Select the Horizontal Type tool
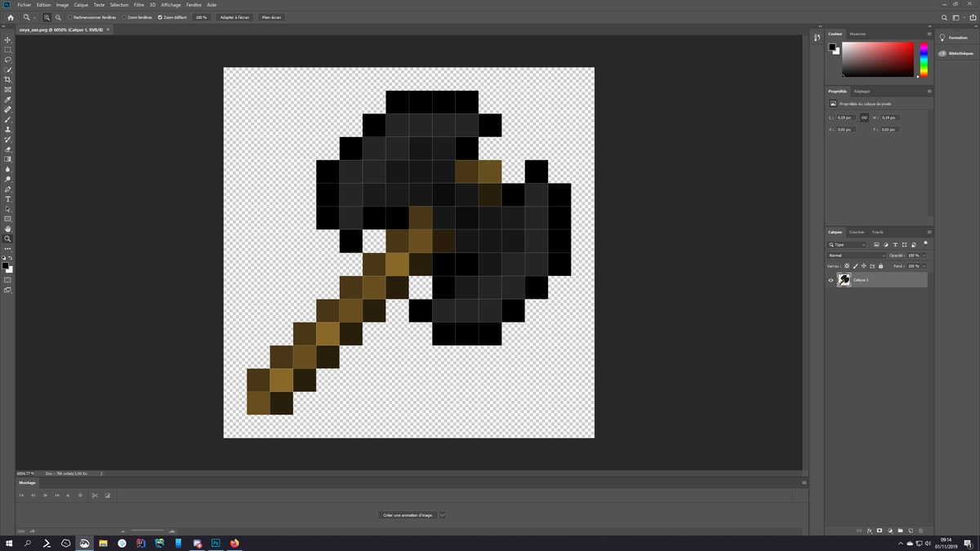Image resolution: width=980 pixels, height=551 pixels. (8, 199)
